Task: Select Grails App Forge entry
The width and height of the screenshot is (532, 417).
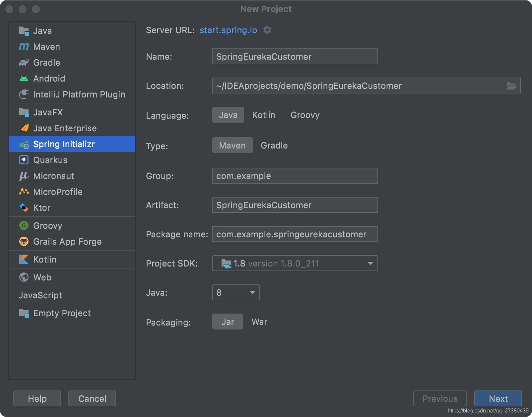Action: (72, 242)
